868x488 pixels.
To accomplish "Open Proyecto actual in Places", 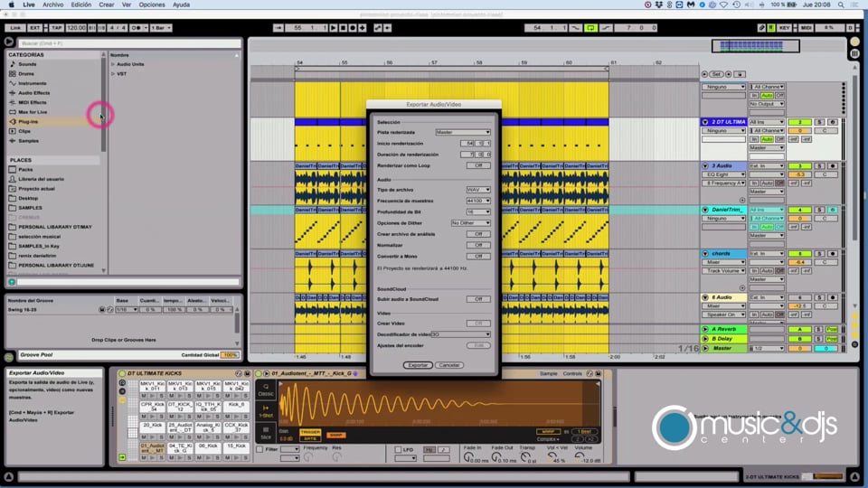I will pyautogui.click(x=36, y=189).
